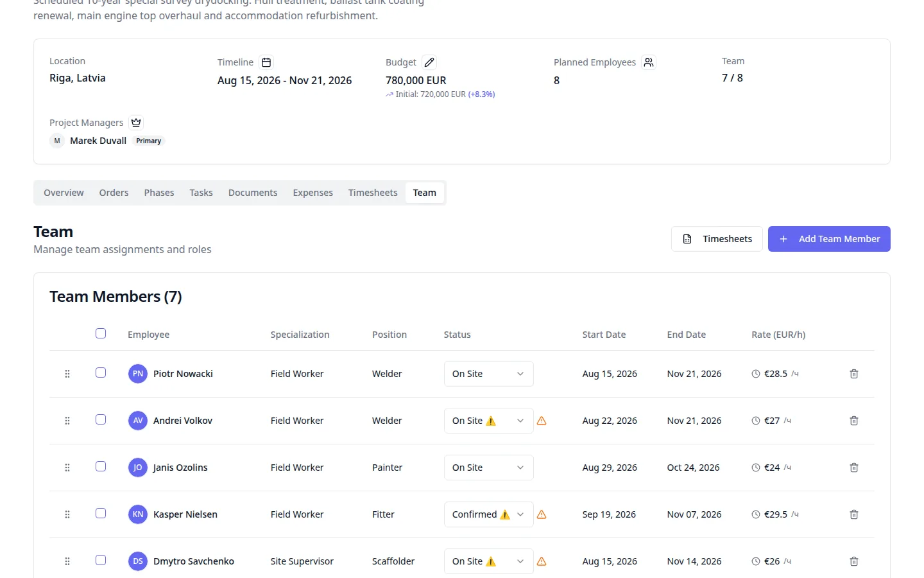This screenshot has width=924, height=578.
Task: Click the project managers crown icon
Action: pyautogui.click(x=136, y=123)
